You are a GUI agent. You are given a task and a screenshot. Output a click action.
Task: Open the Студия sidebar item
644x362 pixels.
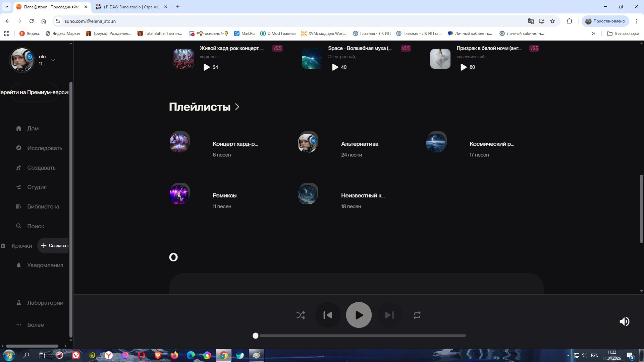(37, 187)
